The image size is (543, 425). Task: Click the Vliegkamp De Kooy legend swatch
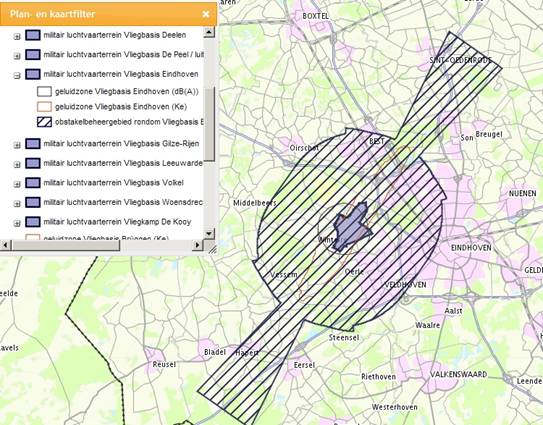click(33, 222)
